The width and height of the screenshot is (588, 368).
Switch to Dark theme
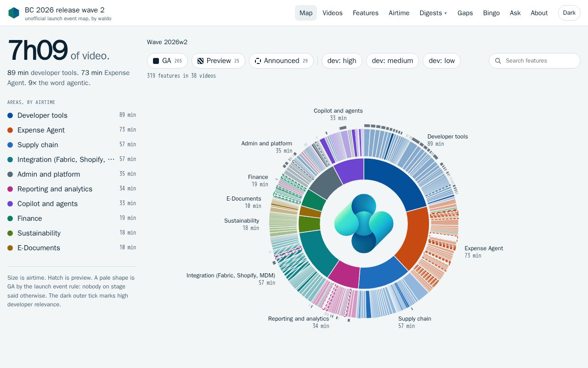click(x=569, y=13)
